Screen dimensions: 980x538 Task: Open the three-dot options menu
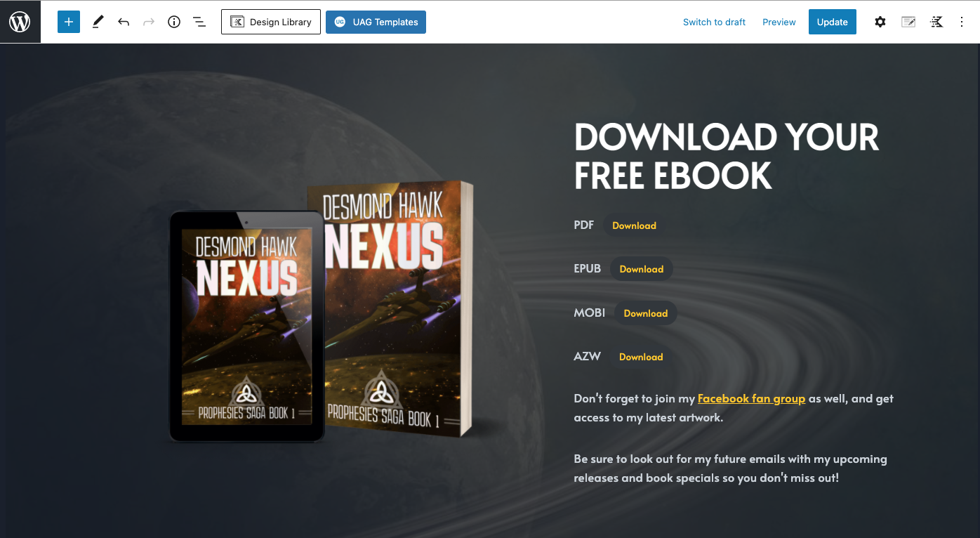[x=962, y=22]
